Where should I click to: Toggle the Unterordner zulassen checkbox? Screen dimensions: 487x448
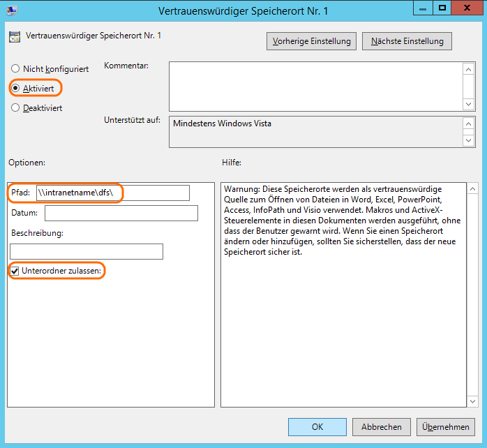(15, 270)
